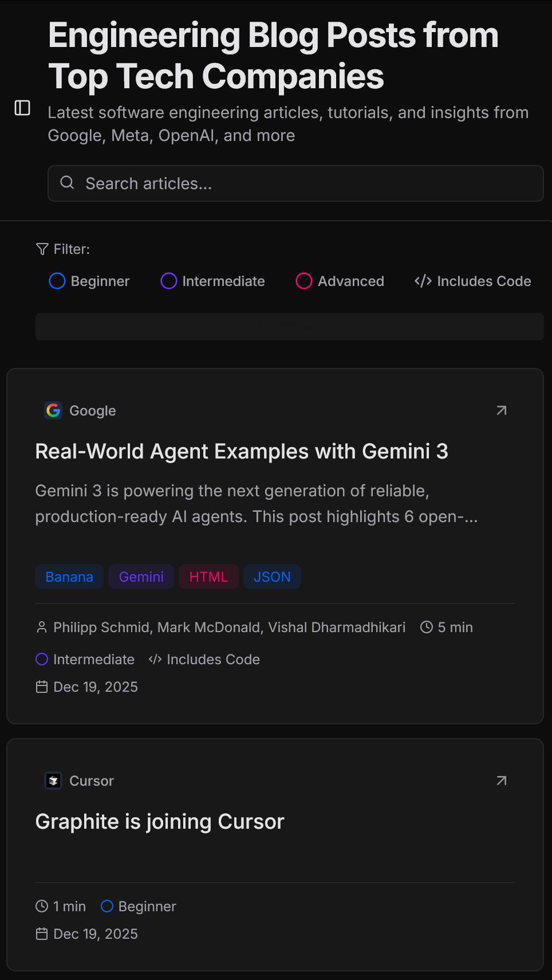
Task: Toggle the Beginner difficulty filter
Action: [x=89, y=281]
